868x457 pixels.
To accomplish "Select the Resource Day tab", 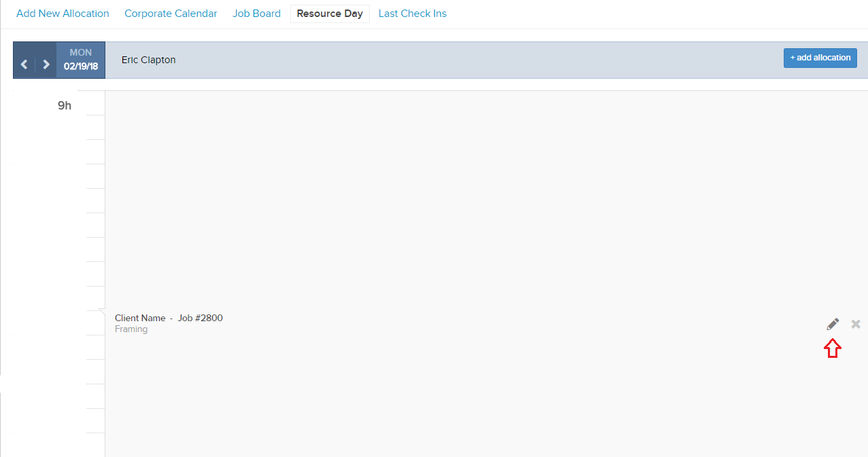I will click(x=330, y=14).
